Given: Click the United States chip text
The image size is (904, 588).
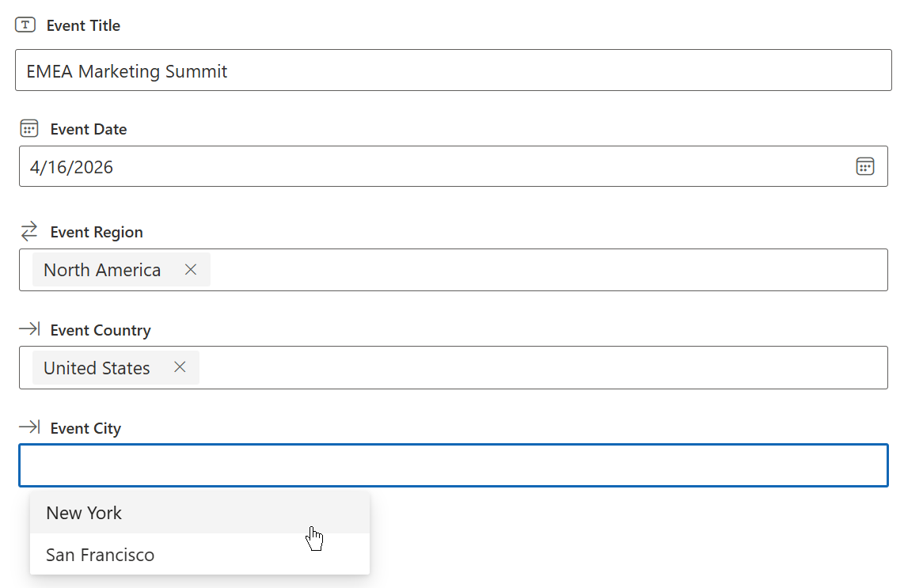Looking at the screenshot, I should point(97,368).
